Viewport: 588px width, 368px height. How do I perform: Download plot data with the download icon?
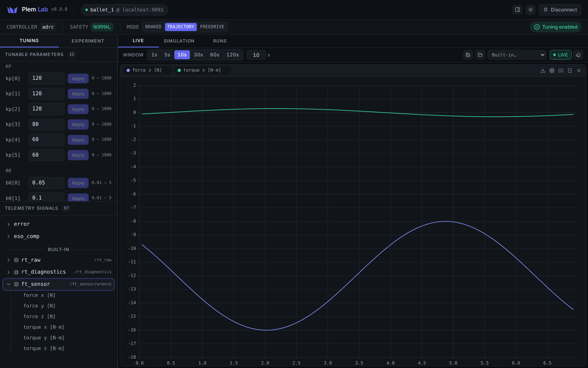(x=543, y=71)
